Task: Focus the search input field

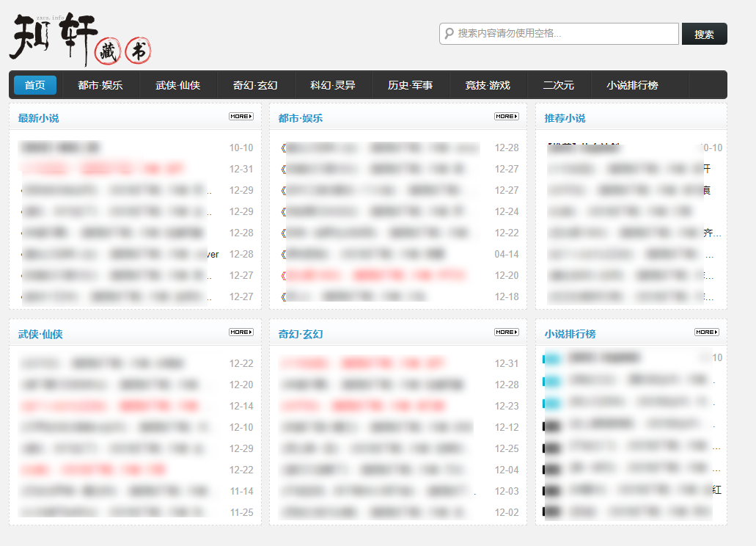Action: coord(565,34)
